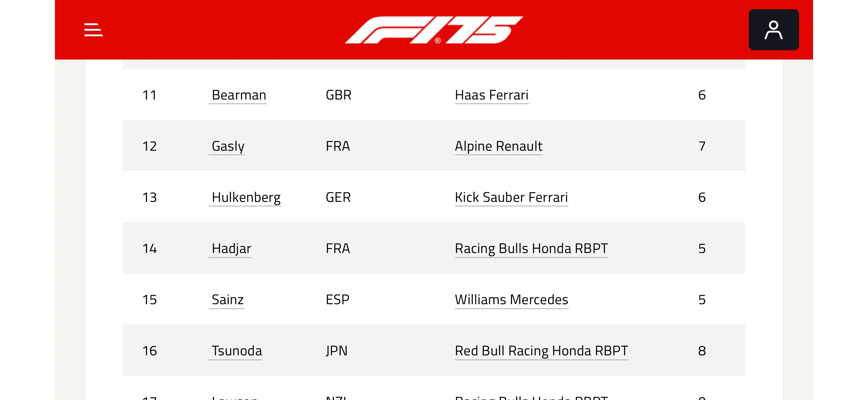
Task: Open Bearman driver page
Action: point(238,95)
